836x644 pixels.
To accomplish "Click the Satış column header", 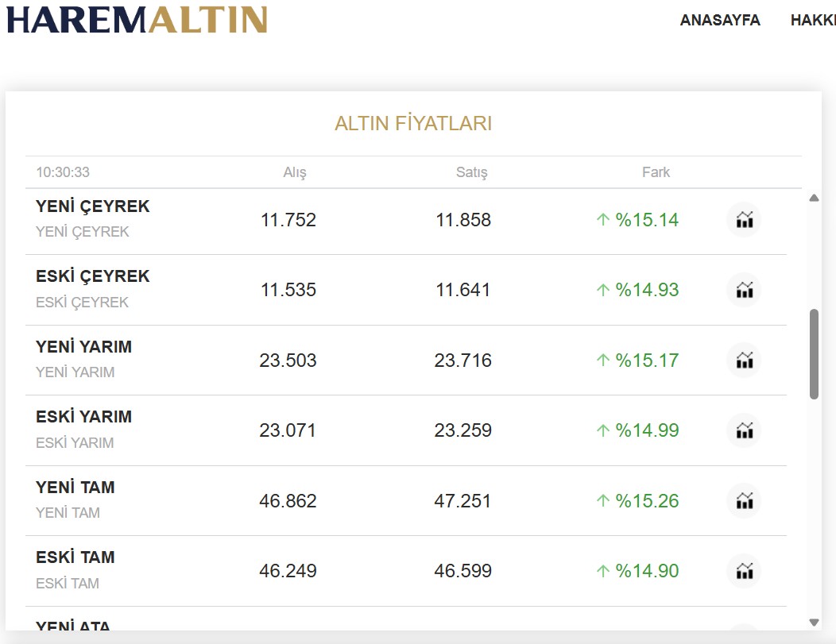I will click(x=471, y=172).
